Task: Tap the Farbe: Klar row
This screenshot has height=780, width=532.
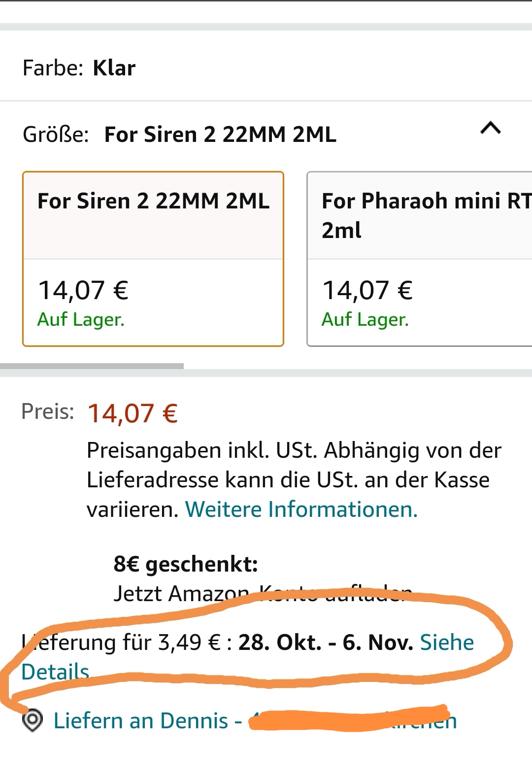Action: click(x=79, y=68)
